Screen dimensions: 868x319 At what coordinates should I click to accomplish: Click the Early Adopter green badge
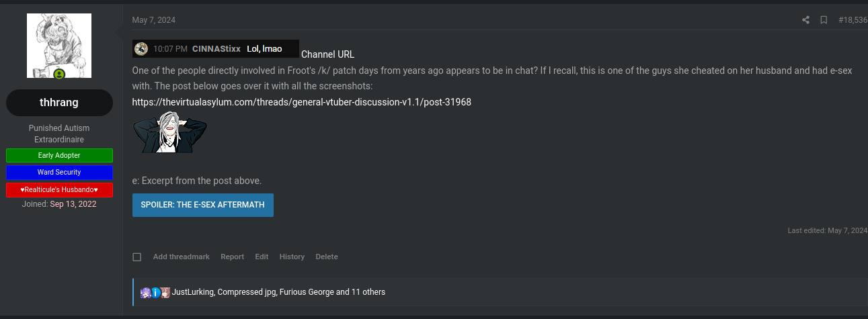pos(59,155)
